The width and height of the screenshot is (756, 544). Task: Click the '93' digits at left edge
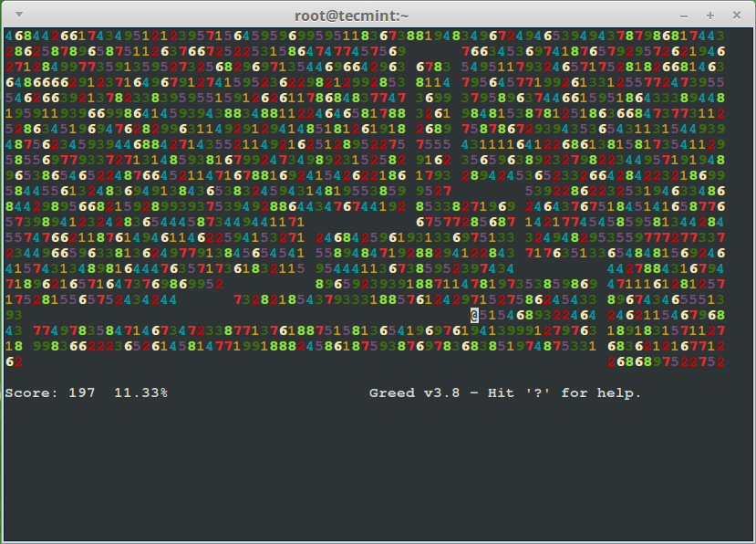point(14,315)
